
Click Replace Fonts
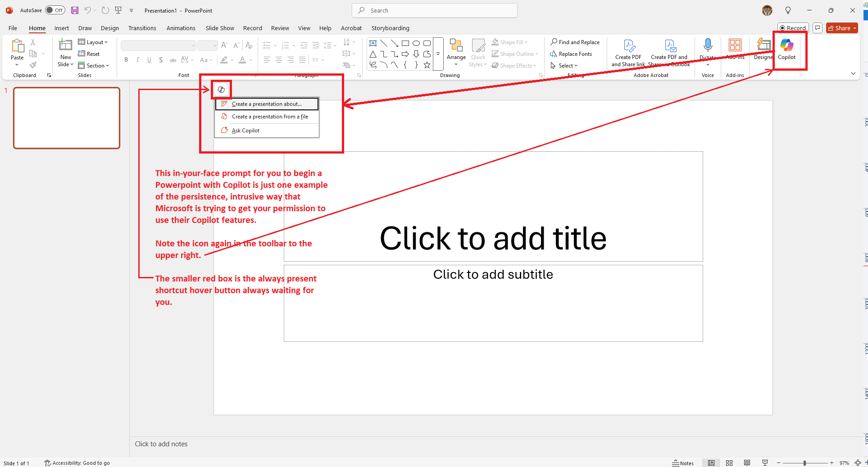571,54
